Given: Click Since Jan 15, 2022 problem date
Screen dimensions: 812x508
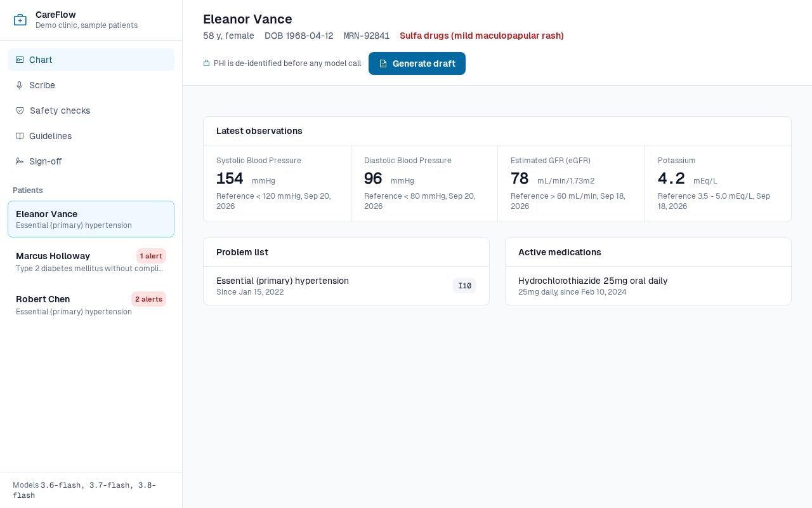Looking at the screenshot, I should click(250, 292).
